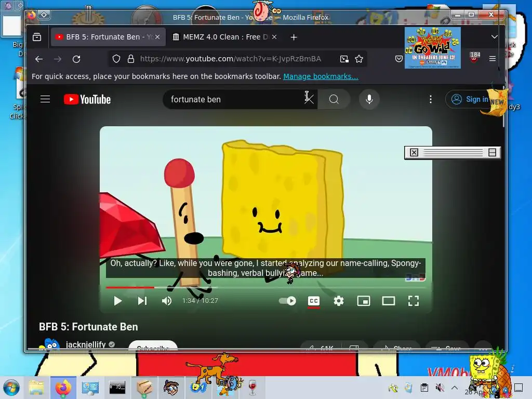Viewport: 532px width, 399px height.
Task: Open the Windows Start menu orb
Action: [x=11, y=388]
